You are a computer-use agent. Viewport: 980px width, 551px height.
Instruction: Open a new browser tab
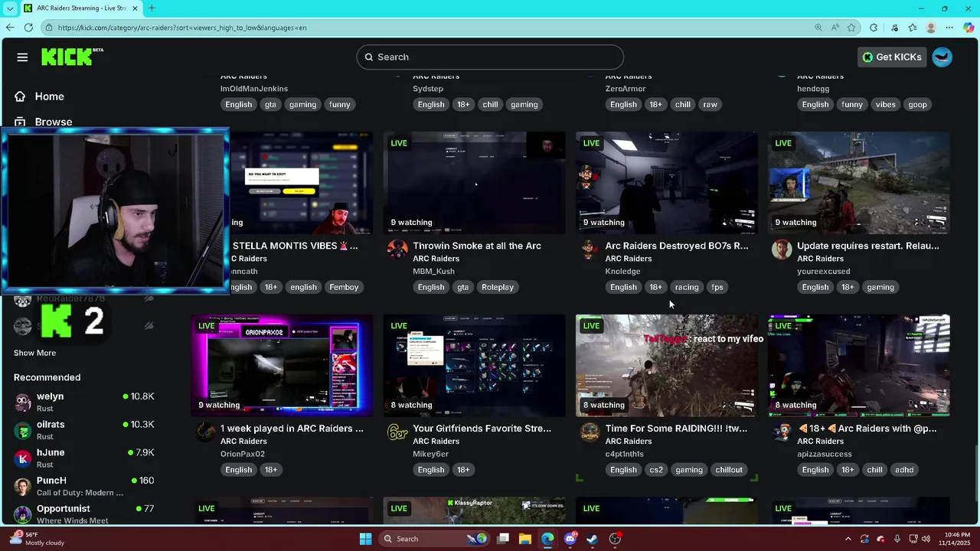(x=152, y=8)
